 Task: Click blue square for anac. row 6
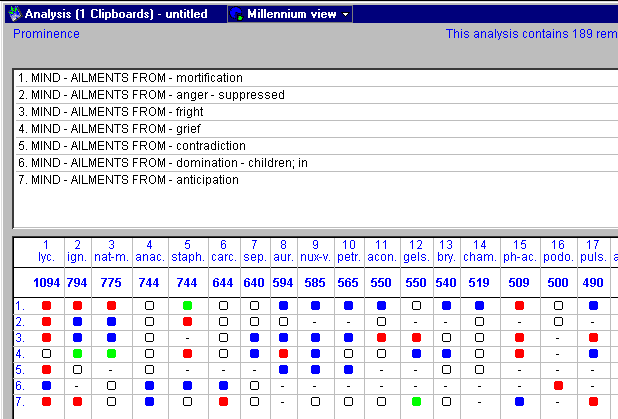[149, 385]
